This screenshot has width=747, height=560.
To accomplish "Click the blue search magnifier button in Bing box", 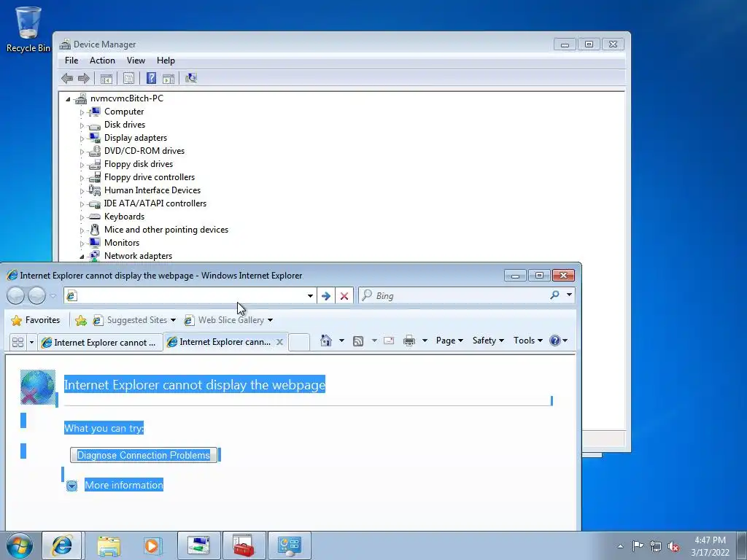I will coord(554,295).
